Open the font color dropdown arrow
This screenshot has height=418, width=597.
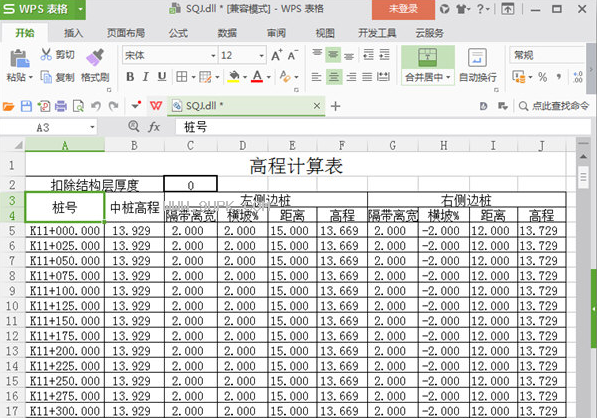tap(269, 78)
